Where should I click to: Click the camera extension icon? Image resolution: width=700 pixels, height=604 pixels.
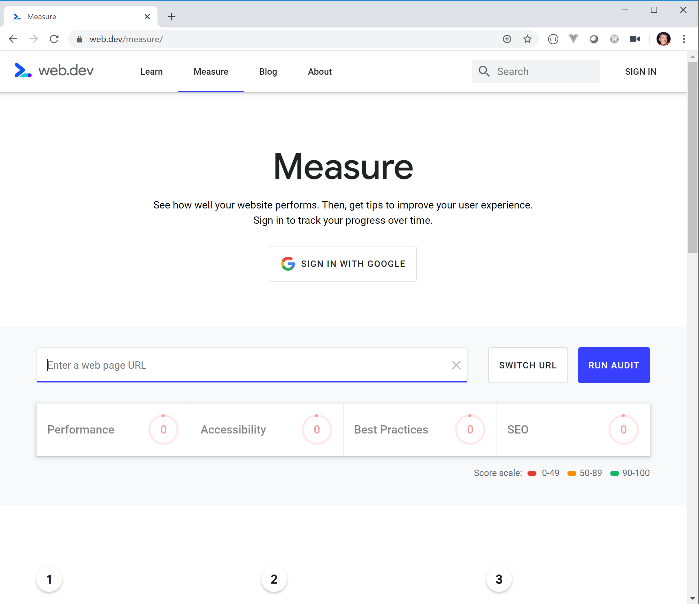click(x=635, y=39)
